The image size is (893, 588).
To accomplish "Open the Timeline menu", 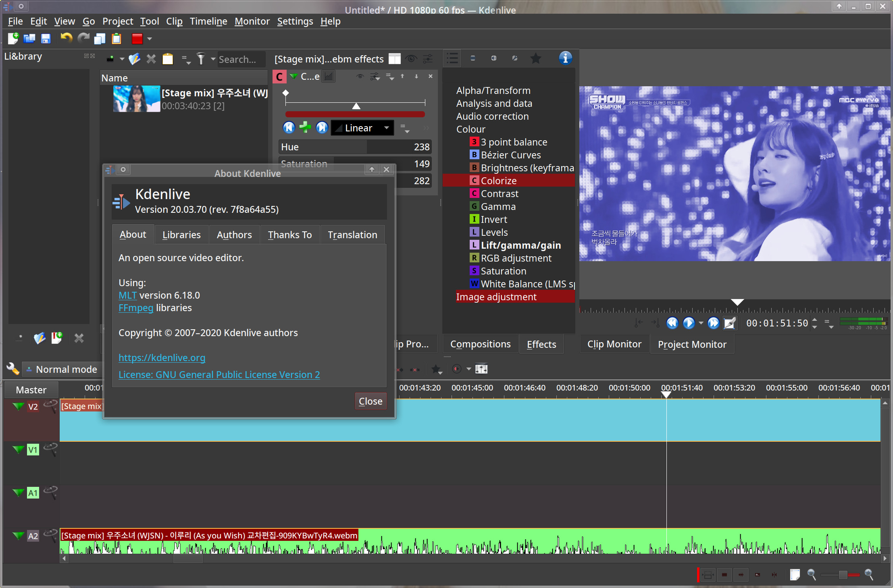I will (x=208, y=21).
